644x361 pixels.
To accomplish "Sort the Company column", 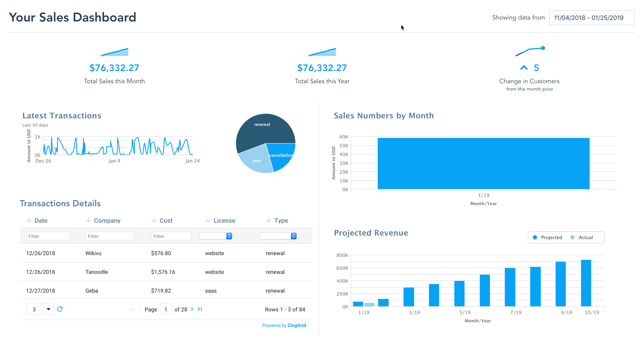I will (88, 220).
